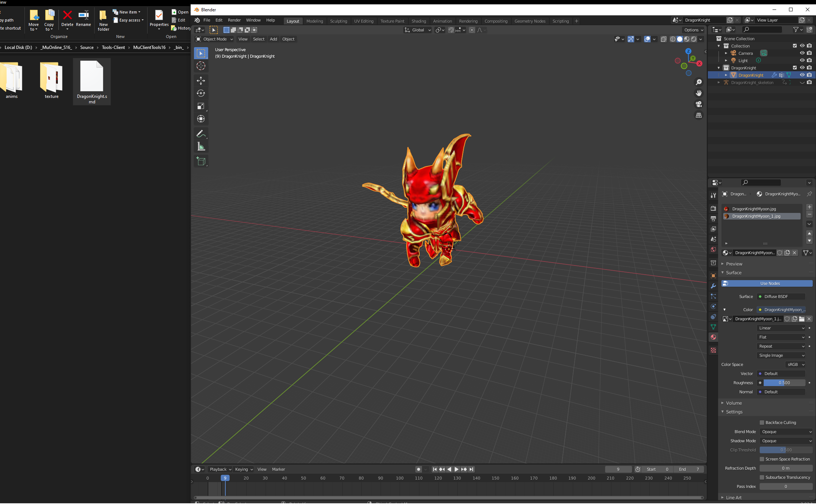Show the DragonKnight_skeleton object
Screen dimensions: 816x504
[802, 83]
